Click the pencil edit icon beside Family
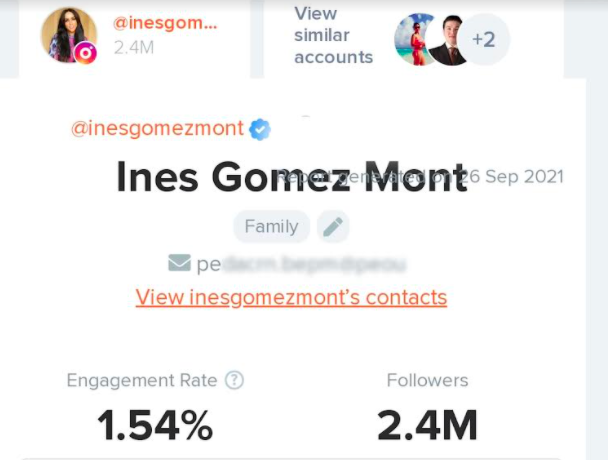Image resolution: width=608 pixels, height=460 pixels. click(333, 227)
